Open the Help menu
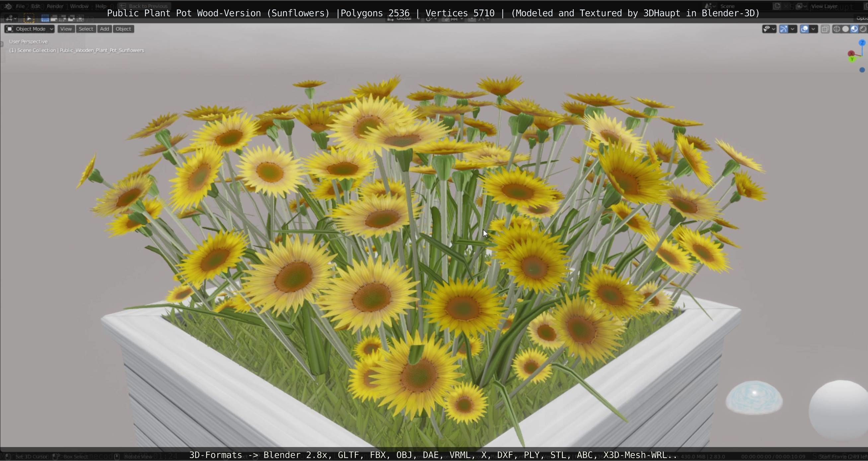This screenshot has height=461, width=868. click(x=101, y=6)
